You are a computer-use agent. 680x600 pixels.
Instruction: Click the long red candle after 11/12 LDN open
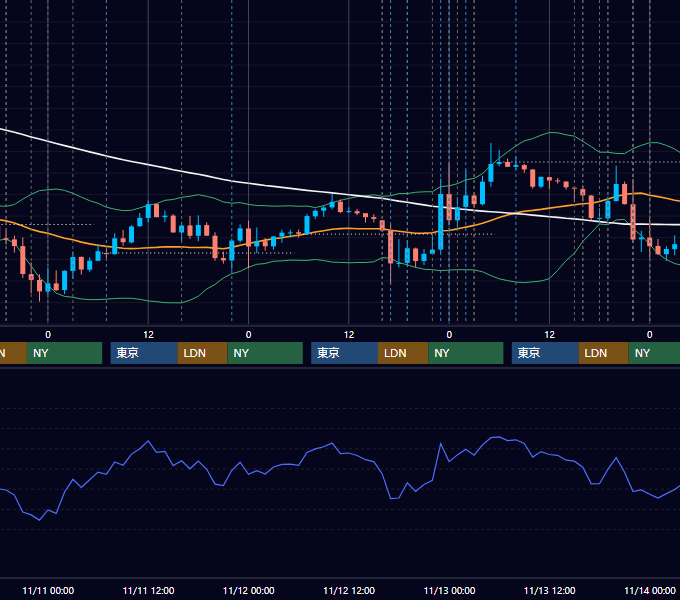tap(390, 247)
